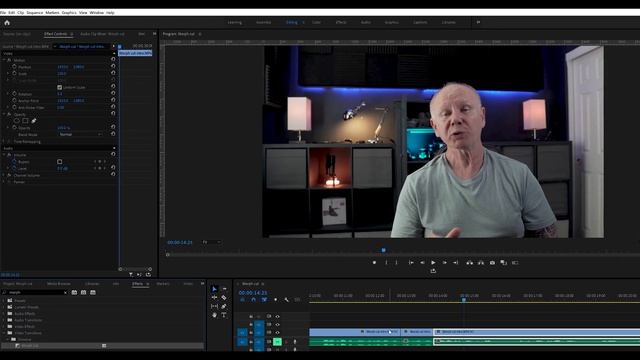
Task: Click Go to Out point
Action: pyautogui.click(x=456, y=263)
